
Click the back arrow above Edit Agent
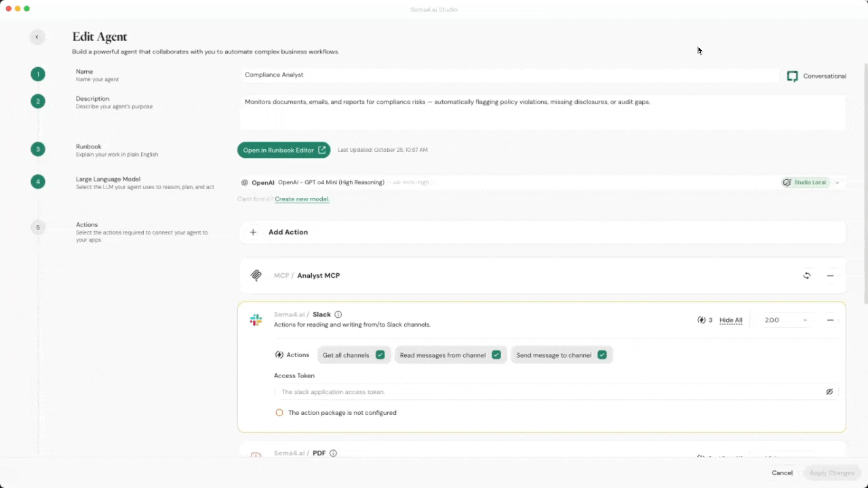tap(37, 37)
